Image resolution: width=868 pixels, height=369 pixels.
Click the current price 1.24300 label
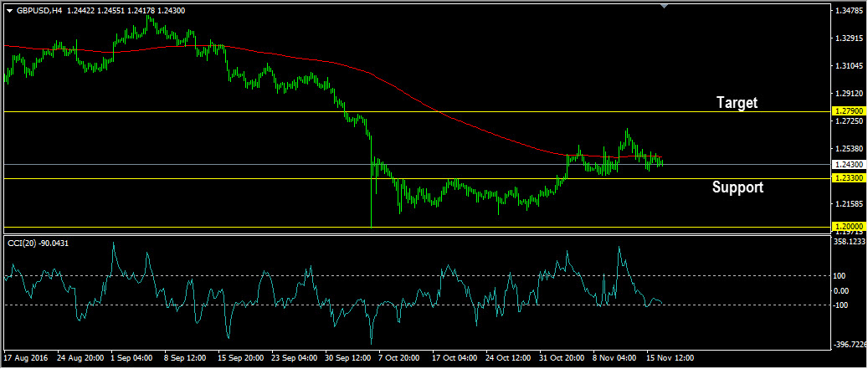pyautogui.click(x=848, y=164)
